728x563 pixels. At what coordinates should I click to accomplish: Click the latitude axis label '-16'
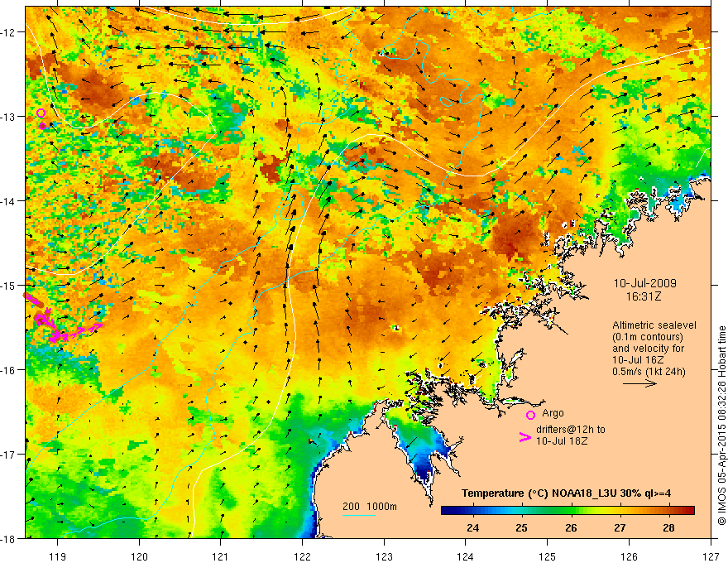[9, 370]
